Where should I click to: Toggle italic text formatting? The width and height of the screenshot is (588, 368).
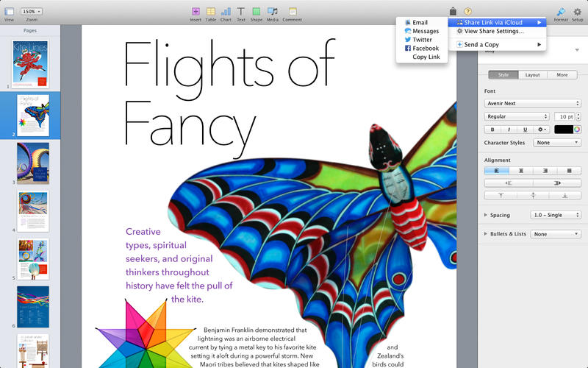point(509,130)
